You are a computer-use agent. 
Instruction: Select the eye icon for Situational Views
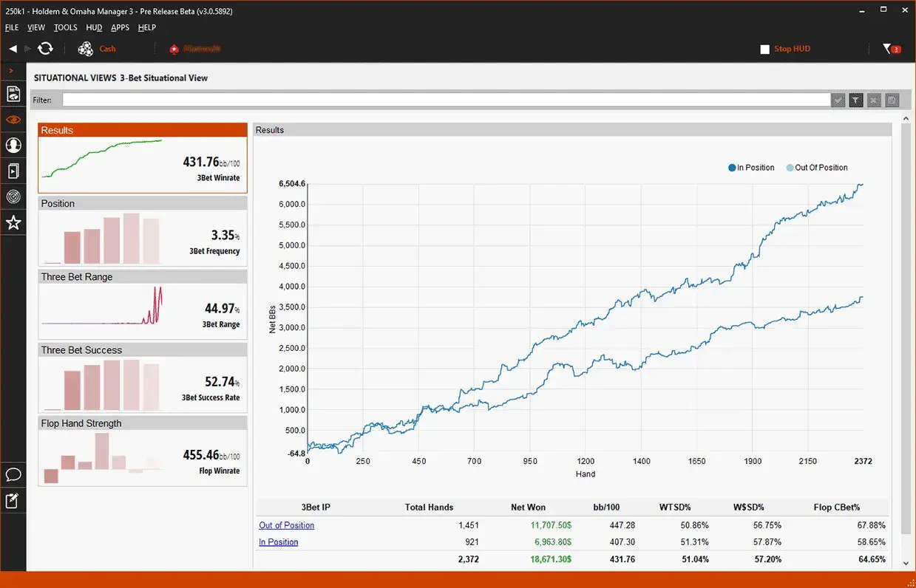click(x=13, y=119)
